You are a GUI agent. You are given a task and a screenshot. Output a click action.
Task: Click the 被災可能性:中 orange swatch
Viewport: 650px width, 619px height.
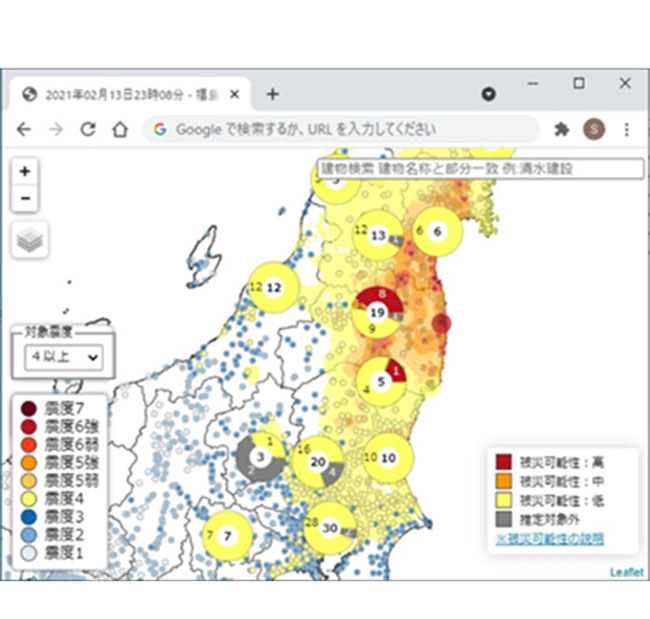[504, 481]
